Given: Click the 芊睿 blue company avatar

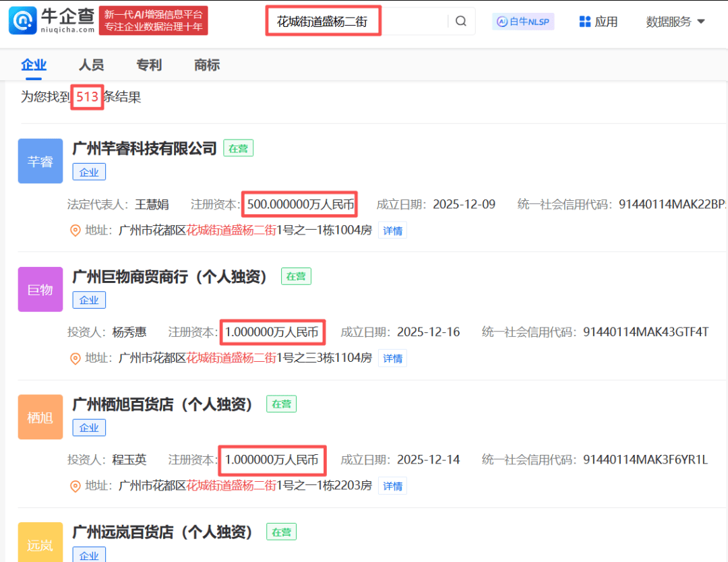Looking at the screenshot, I should click(40, 161).
